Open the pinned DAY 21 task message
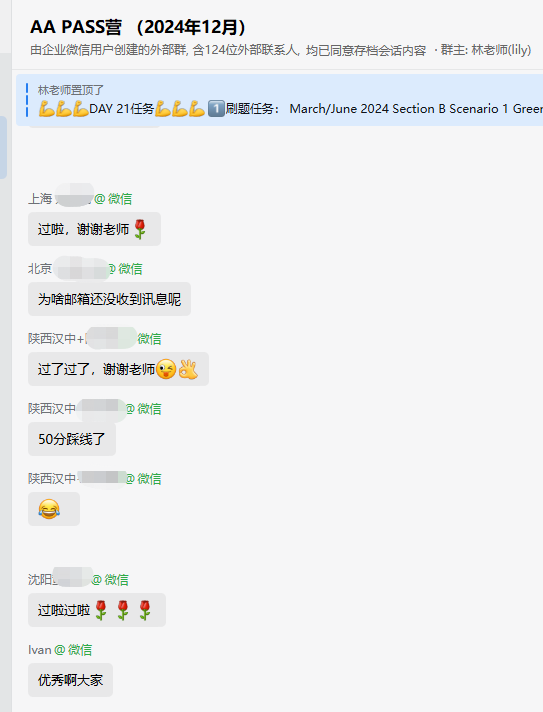The height and width of the screenshot is (712, 543). tap(280, 100)
